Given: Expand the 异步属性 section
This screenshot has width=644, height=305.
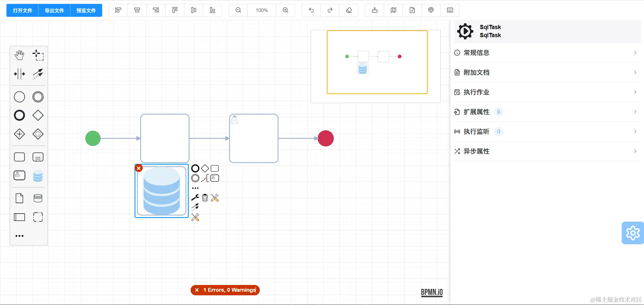Looking at the screenshot, I should (x=547, y=151).
